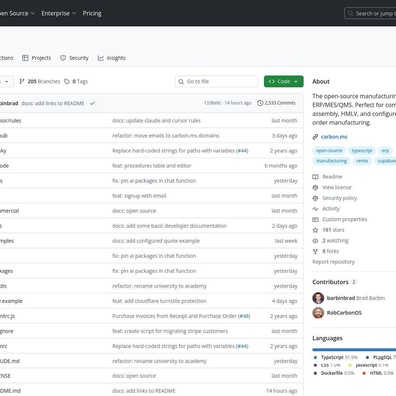Screen dimensions: 396x396
Task: Click the Projects table icon
Action: click(25, 58)
